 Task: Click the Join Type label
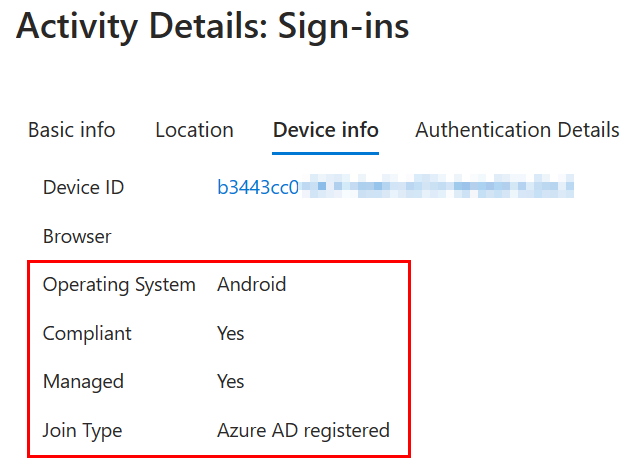82,431
